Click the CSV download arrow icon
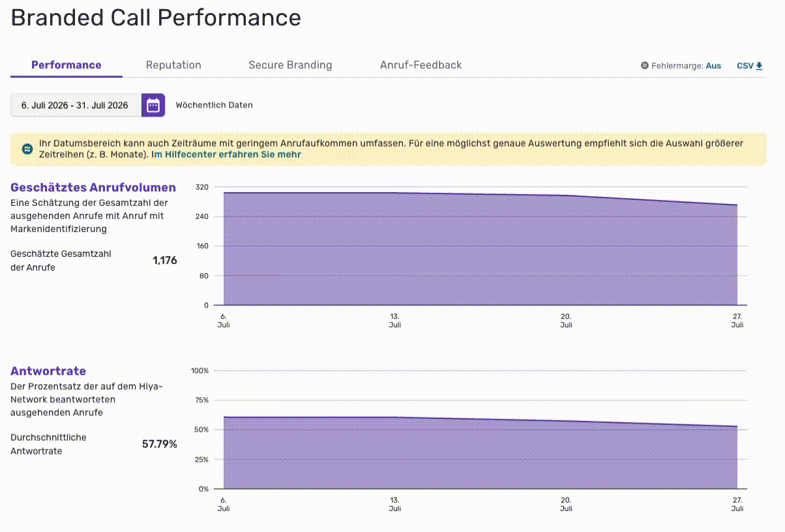The width and height of the screenshot is (785, 532). click(x=760, y=66)
